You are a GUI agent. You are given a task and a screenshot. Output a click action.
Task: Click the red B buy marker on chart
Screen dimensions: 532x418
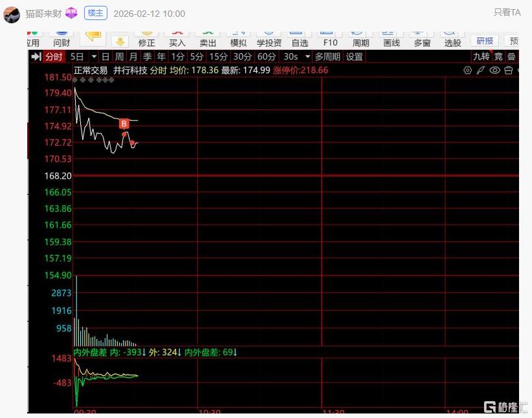(x=124, y=124)
